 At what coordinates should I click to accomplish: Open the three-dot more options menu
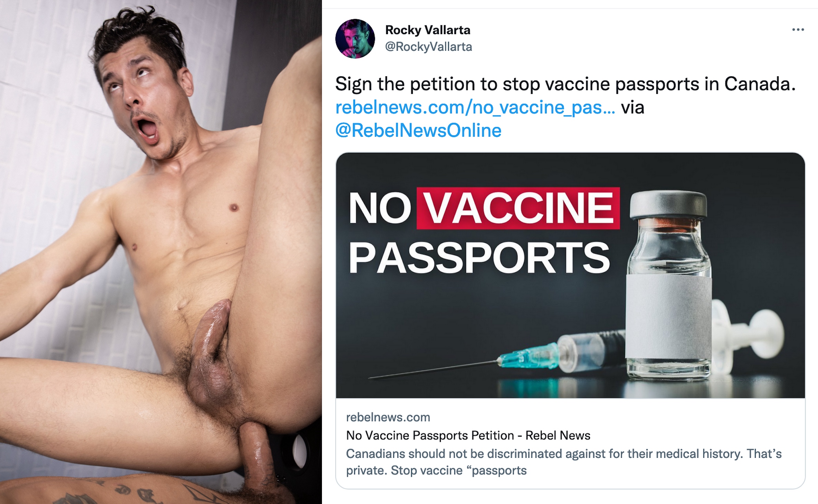point(798,30)
